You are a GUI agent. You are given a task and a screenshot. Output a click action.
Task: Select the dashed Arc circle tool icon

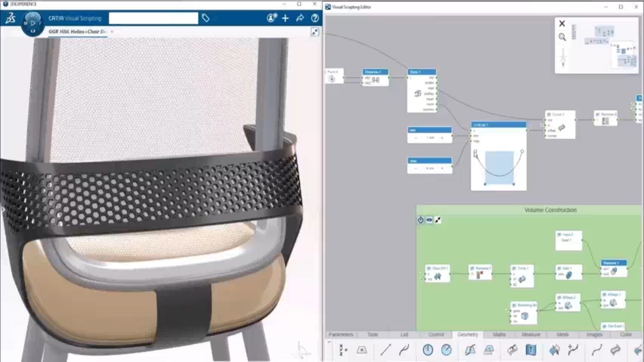tap(446, 350)
